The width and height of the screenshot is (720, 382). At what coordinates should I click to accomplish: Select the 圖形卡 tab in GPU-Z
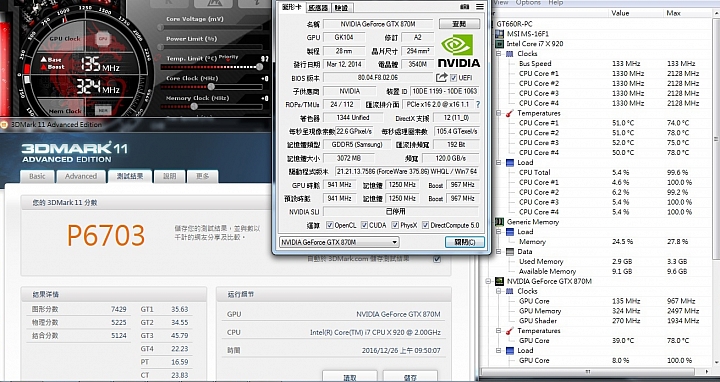click(x=292, y=7)
